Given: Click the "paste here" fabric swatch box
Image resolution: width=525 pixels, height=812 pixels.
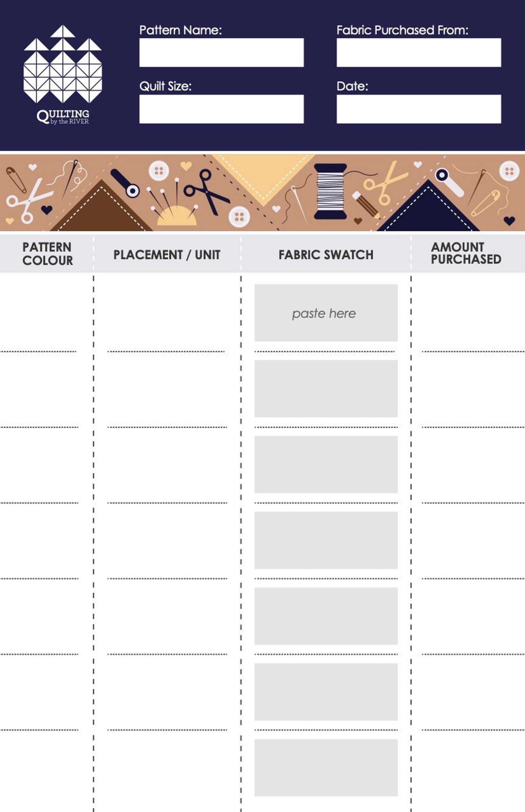Looking at the screenshot, I should click(x=326, y=312).
